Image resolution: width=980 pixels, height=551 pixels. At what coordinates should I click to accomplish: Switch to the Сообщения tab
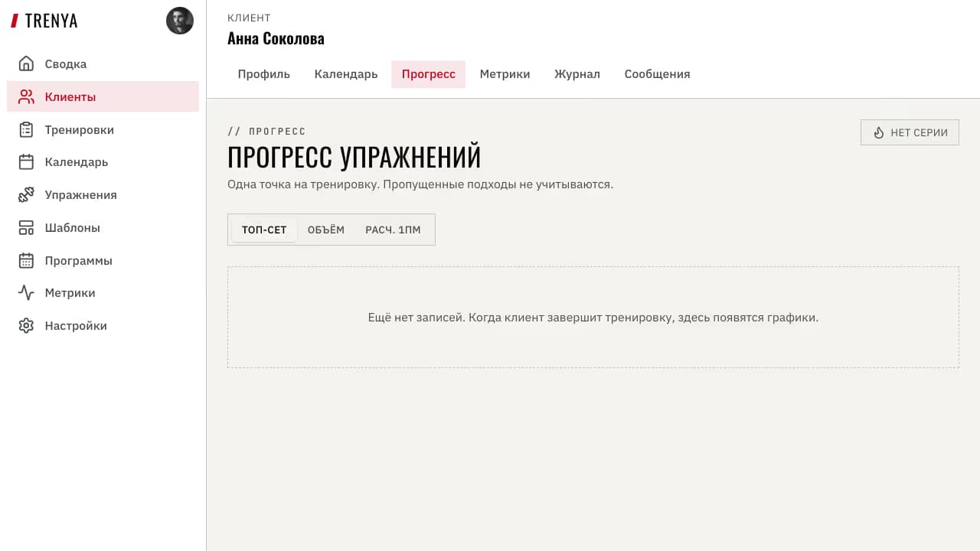click(657, 74)
